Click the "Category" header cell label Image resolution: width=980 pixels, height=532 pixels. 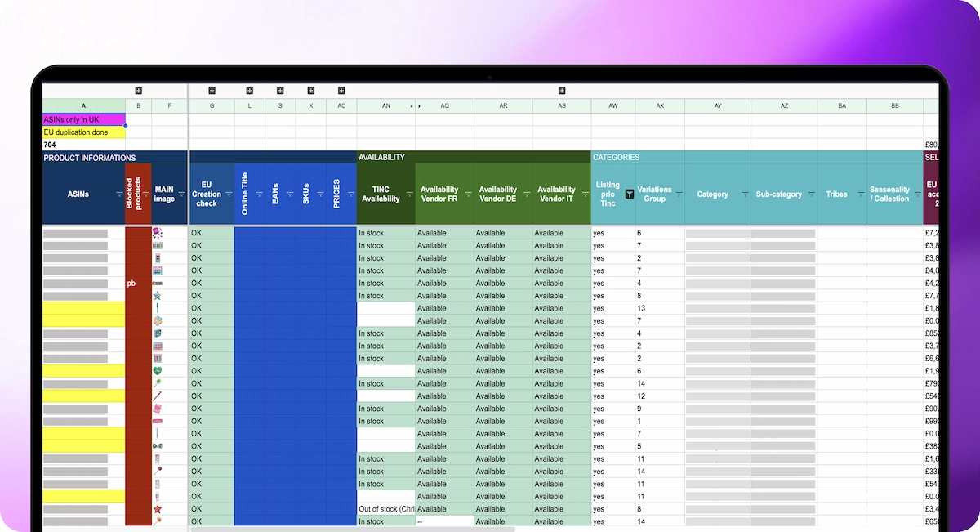tap(713, 194)
